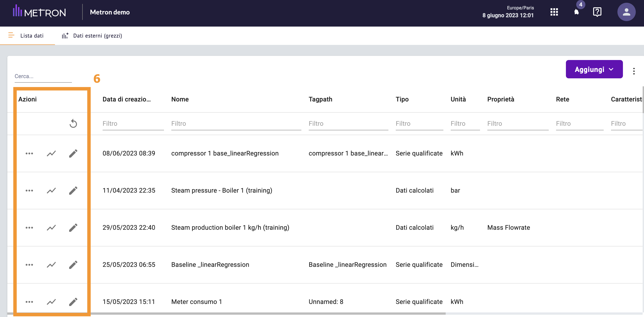Open the user profile avatar
Viewport: 644px width, 317px height.
626,12
